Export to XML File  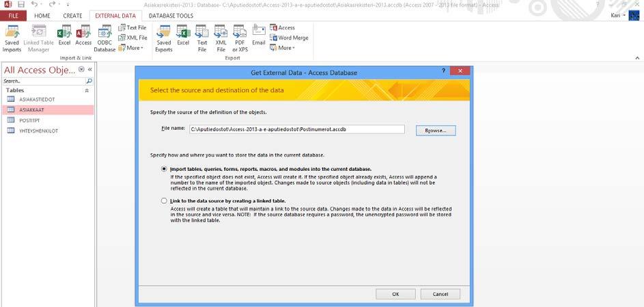pos(221,38)
